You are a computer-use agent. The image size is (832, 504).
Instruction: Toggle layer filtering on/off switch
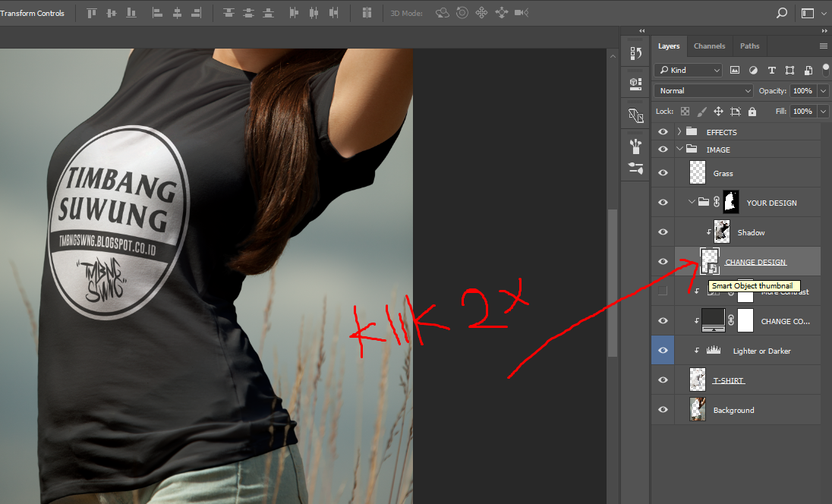[x=826, y=70]
